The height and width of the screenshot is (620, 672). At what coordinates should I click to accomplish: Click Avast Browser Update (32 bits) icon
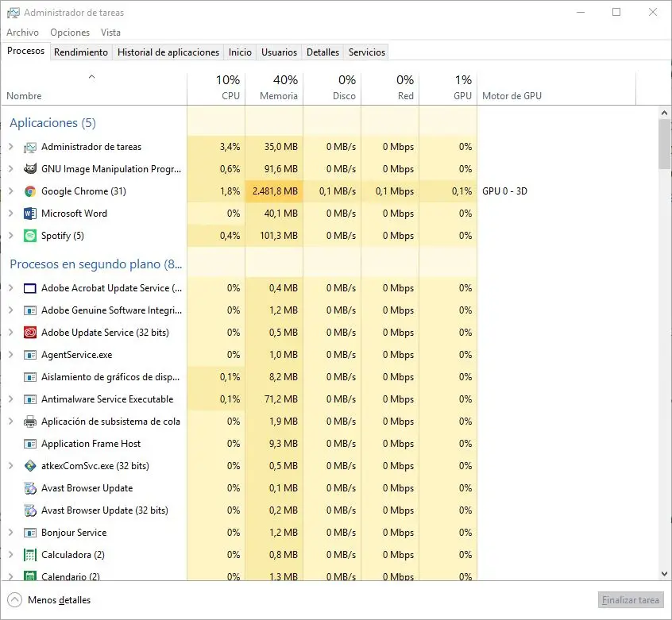tap(30, 510)
